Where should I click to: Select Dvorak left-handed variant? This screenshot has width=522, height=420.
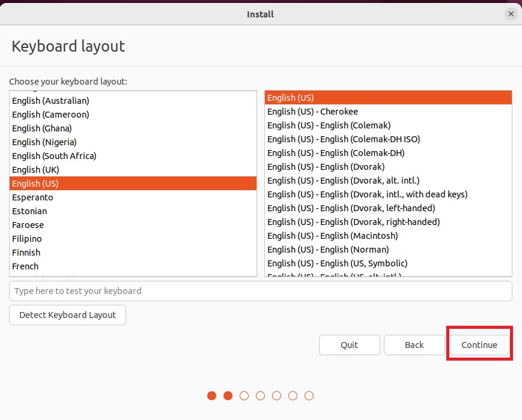pyautogui.click(x=351, y=208)
